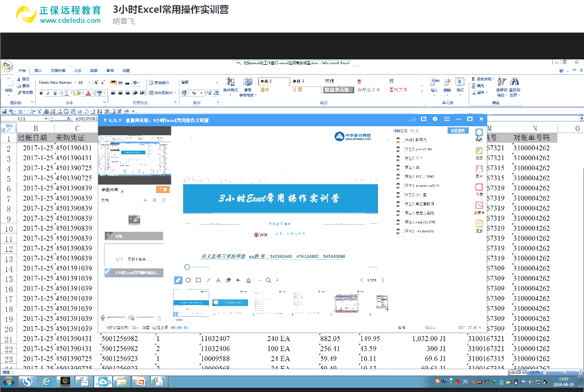The image size is (584, 392).
Task: Click the 设置置顶 button
Action: (457, 130)
